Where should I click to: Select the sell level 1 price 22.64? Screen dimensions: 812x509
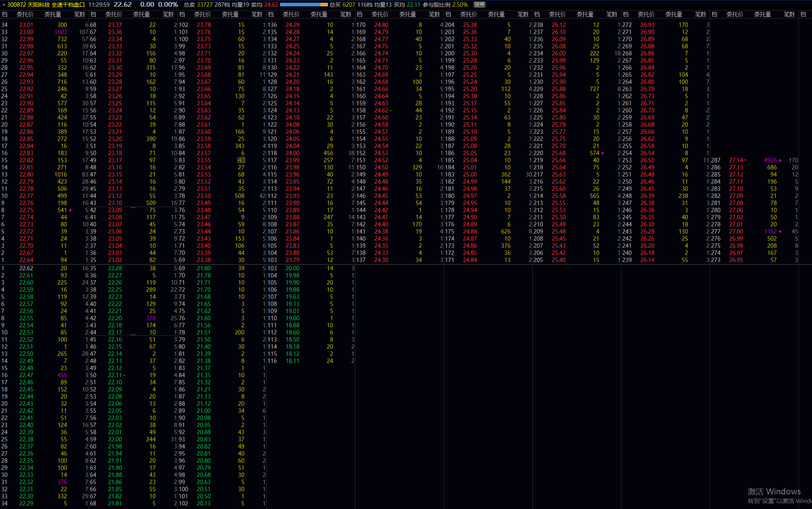pyautogui.click(x=27, y=260)
